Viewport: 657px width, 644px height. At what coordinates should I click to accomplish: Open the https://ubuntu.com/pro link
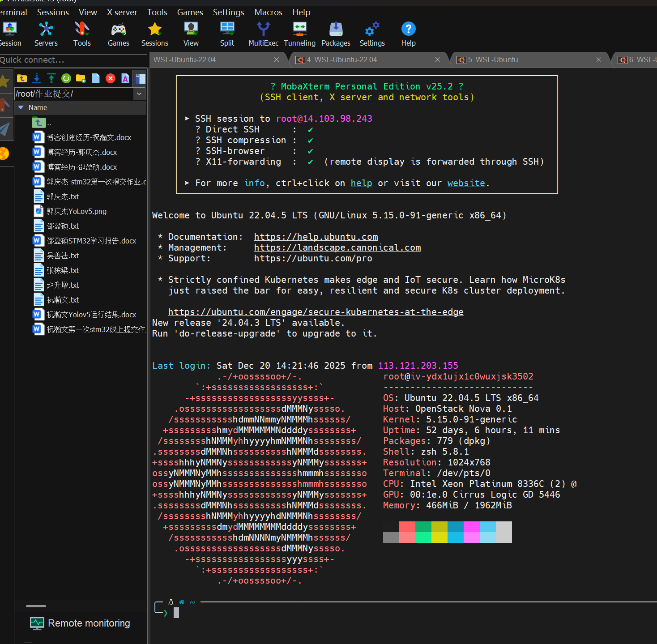313,258
